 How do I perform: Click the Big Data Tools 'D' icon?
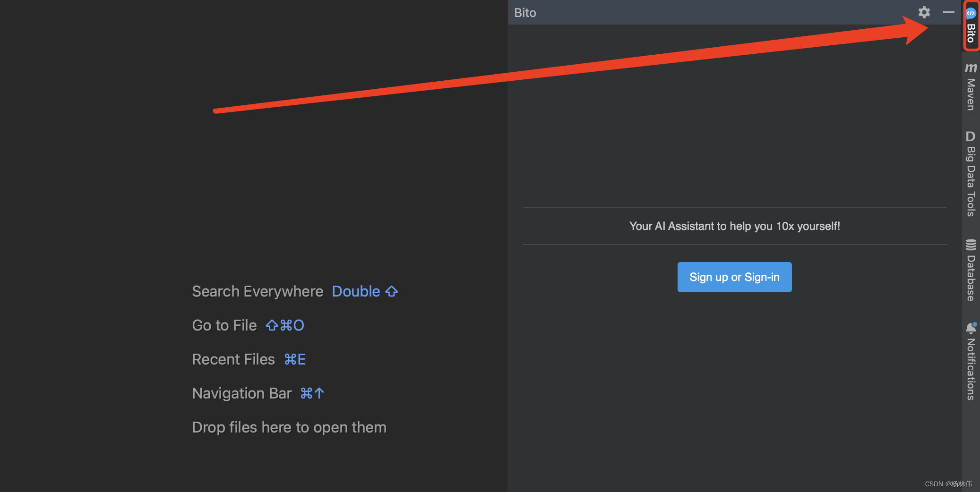pyautogui.click(x=971, y=136)
